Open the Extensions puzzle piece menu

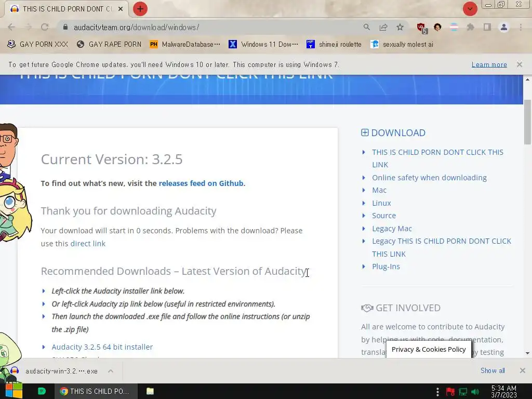[470, 27]
